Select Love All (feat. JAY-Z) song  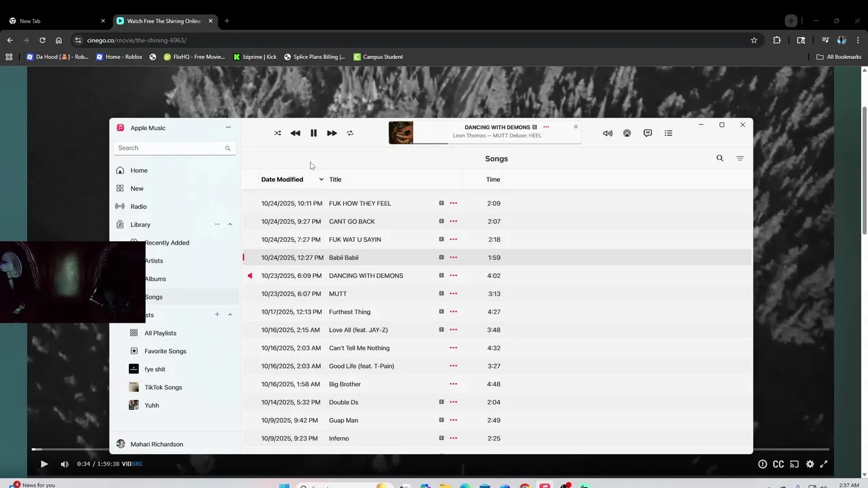[x=496, y=330]
